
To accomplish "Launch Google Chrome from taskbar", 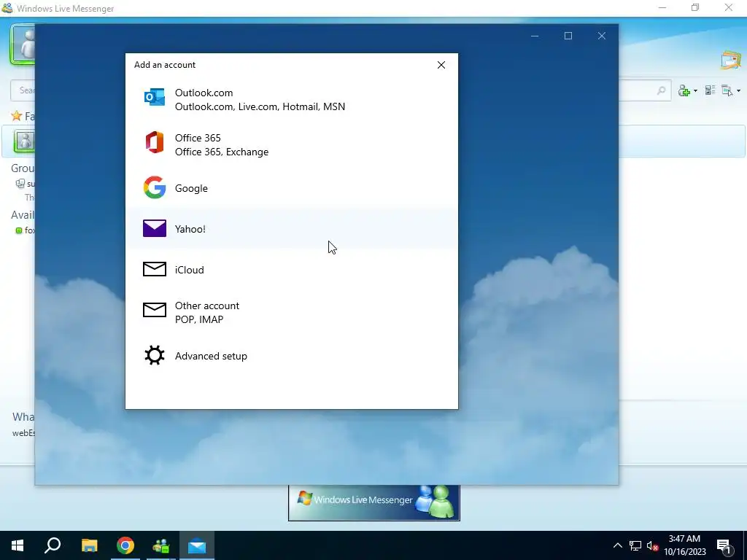I will (x=125, y=545).
